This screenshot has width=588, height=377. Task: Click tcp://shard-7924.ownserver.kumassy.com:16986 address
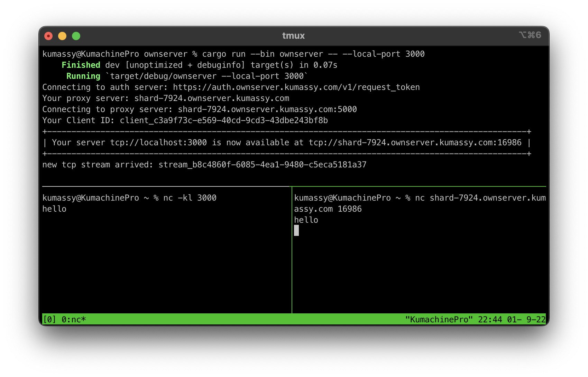(415, 142)
